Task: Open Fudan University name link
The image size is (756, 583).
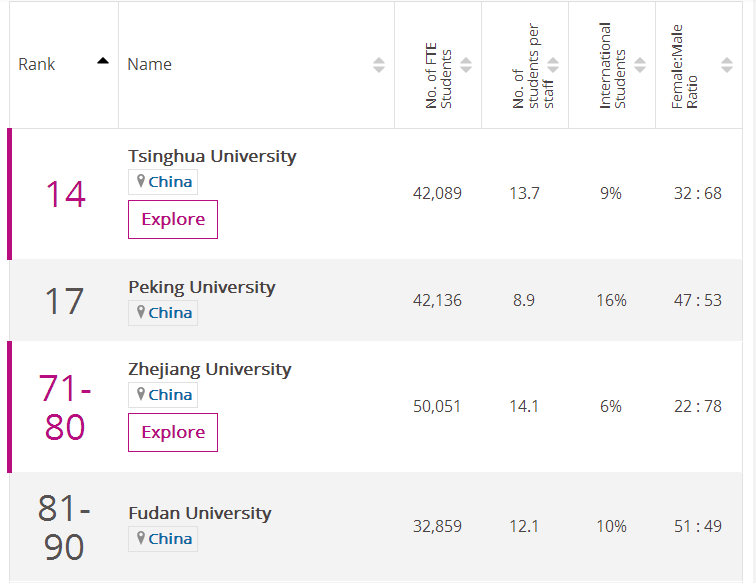Action: (200, 513)
